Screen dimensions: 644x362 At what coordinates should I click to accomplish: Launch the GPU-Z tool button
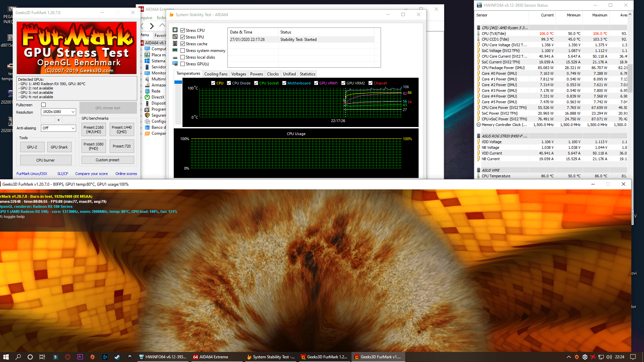[x=32, y=147]
